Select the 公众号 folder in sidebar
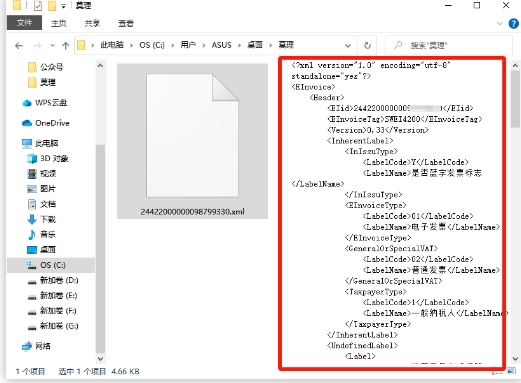Screen dimensions: 521x383 tap(45, 67)
